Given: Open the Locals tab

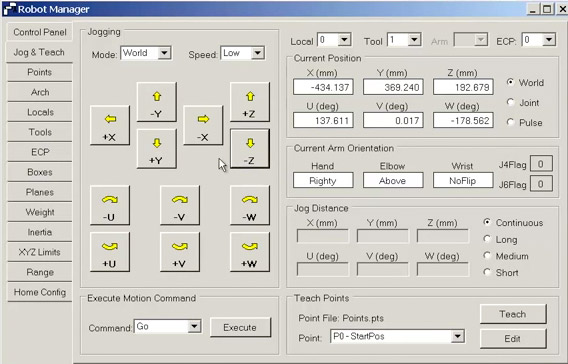Looking at the screenshot, I should [x=39, y=112].
